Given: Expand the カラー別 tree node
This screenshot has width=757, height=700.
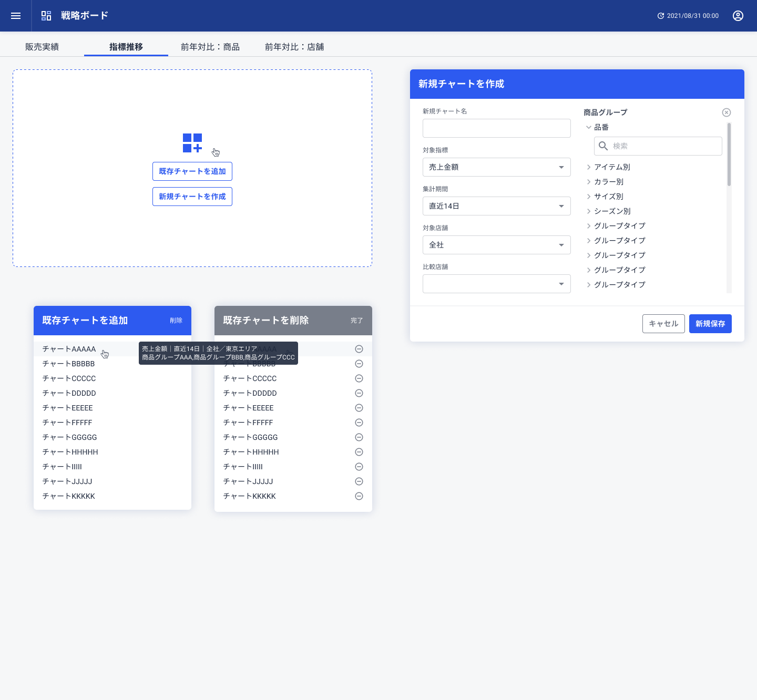Looking at the screenshot, I should pyautogui.click(x=589, y=182).
